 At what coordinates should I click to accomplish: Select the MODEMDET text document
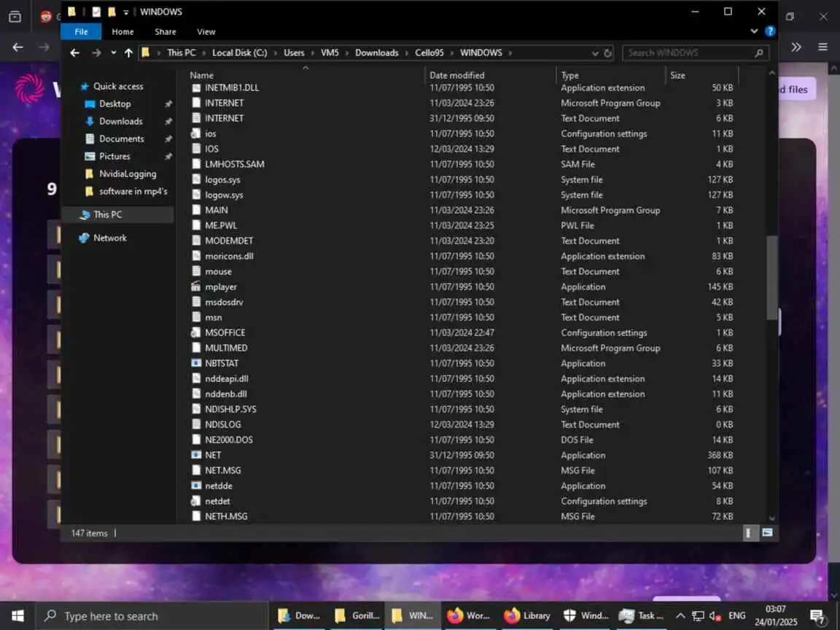coord(229,241)
